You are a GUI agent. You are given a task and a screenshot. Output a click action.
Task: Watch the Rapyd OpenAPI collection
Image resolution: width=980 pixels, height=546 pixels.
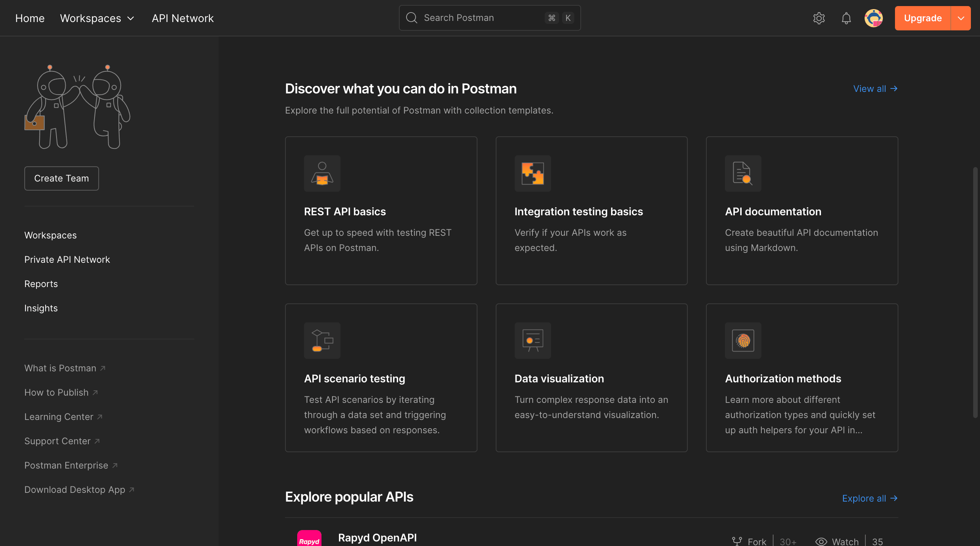pyautogui.click(x=837, y=541)
